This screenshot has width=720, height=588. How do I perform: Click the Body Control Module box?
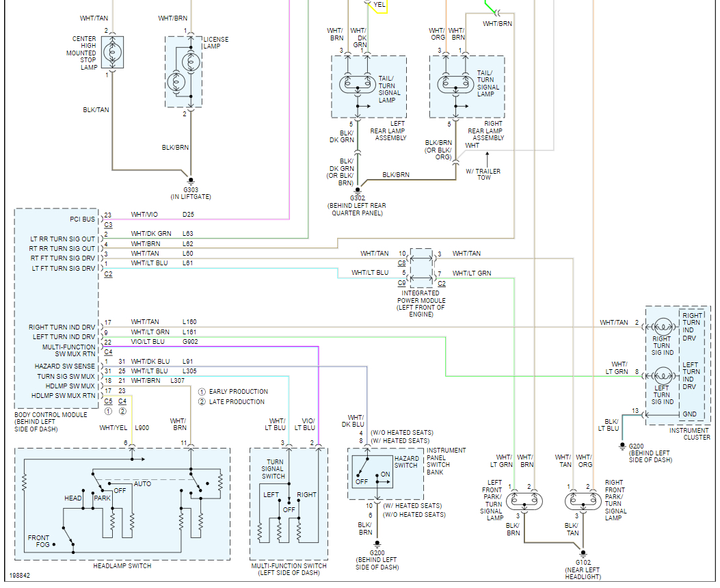pos(57,308)
